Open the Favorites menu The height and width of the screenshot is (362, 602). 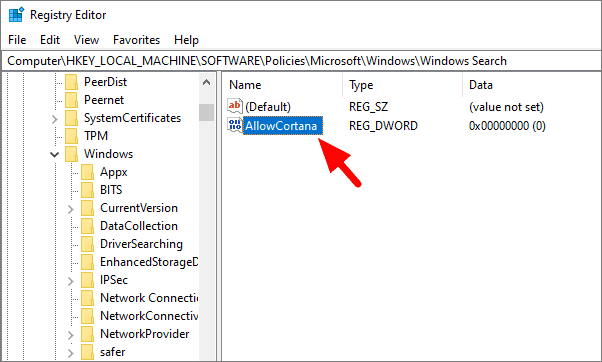pyautogui.click(x=136, y=40)
